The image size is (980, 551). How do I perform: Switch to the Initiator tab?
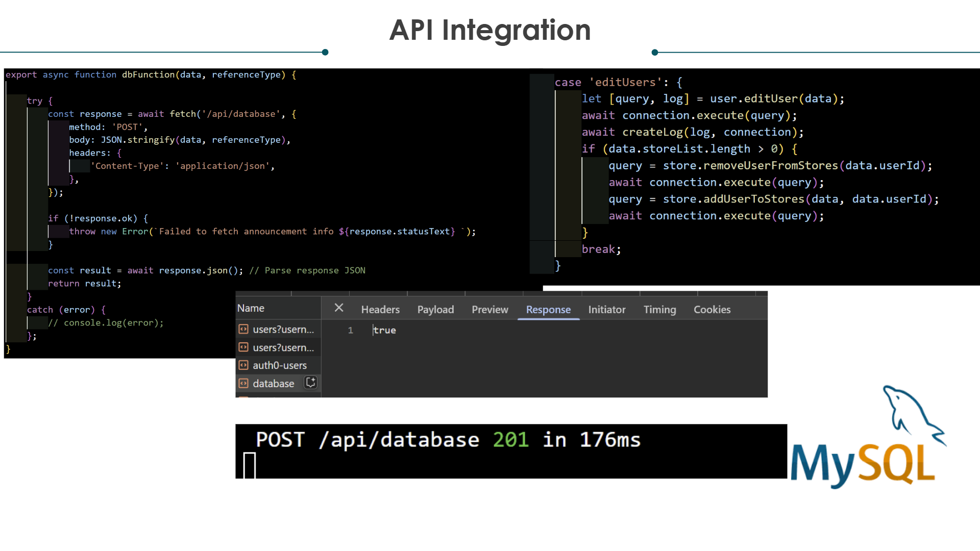(x=606, y=310)
